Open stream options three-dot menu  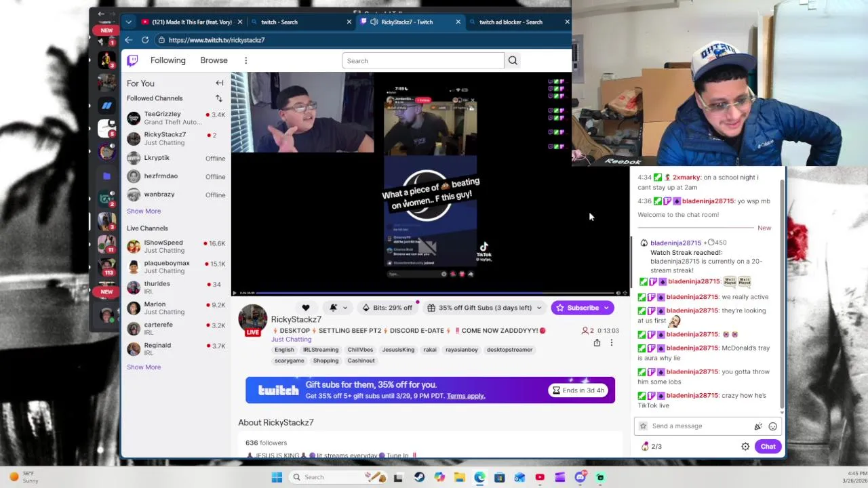(x=611, y=343)
